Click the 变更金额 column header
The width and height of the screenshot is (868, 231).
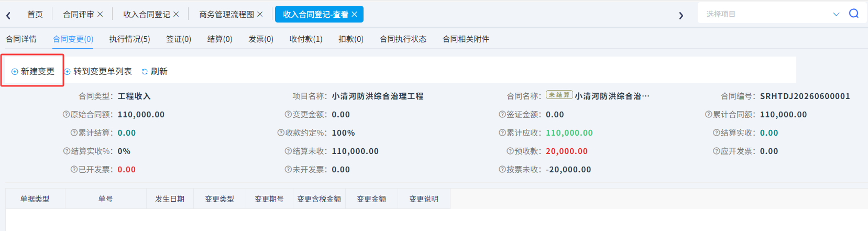[x=371, y=199]
